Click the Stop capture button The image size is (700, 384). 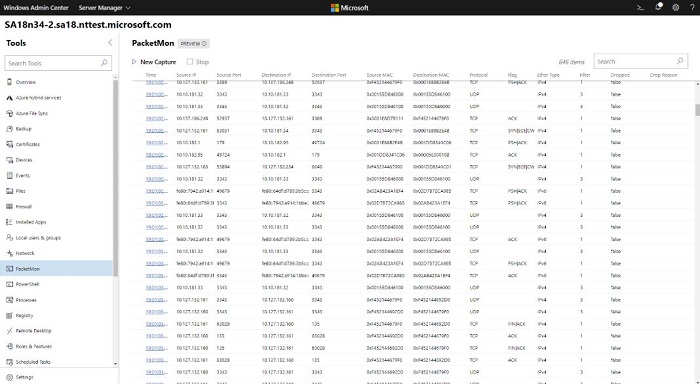[x=198, y=62]
